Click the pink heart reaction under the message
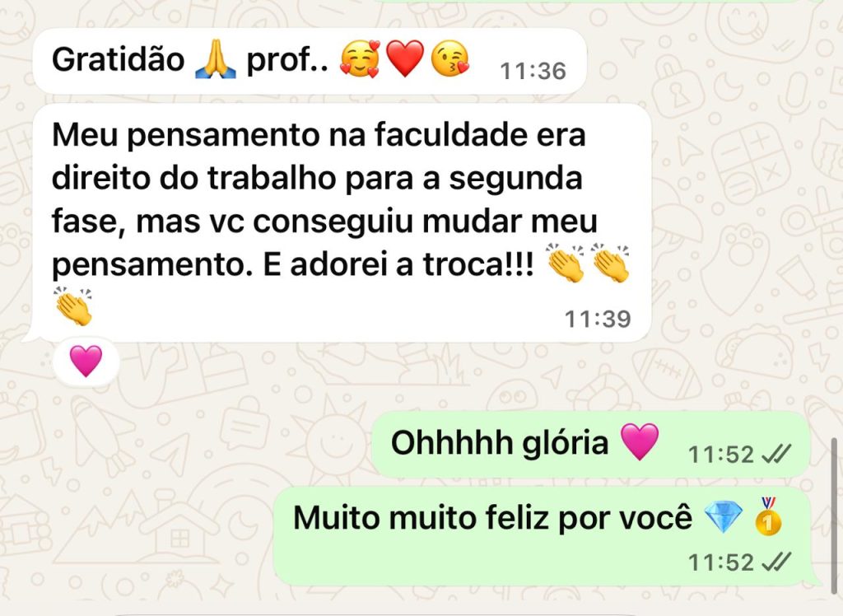 [86, 361]
